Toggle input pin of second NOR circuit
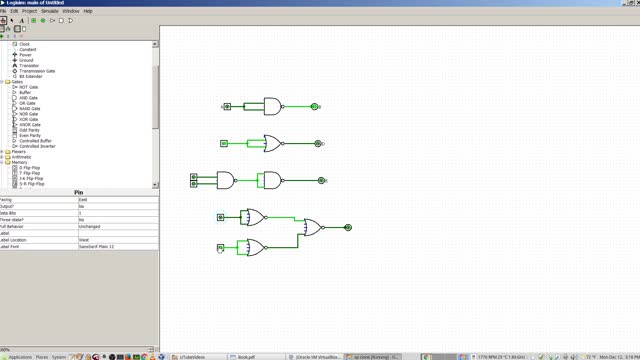This screenshot has height=360, width=640. [224, 143]
